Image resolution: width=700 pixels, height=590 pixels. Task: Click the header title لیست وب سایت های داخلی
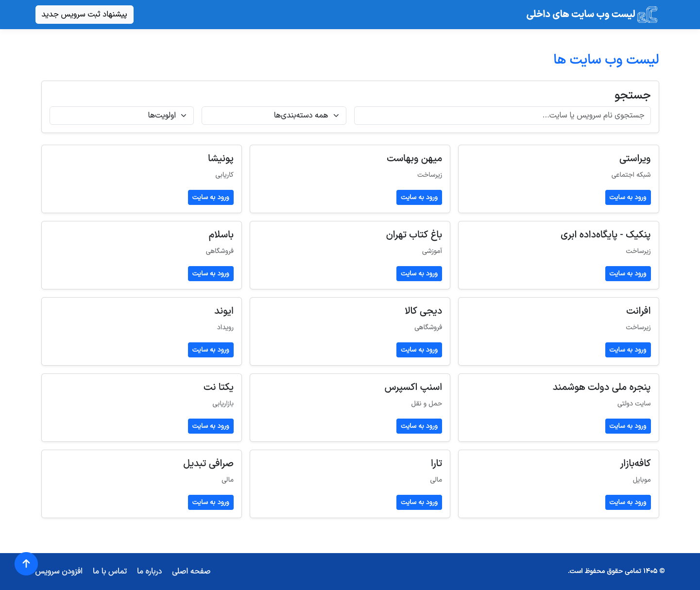point(580,15)
